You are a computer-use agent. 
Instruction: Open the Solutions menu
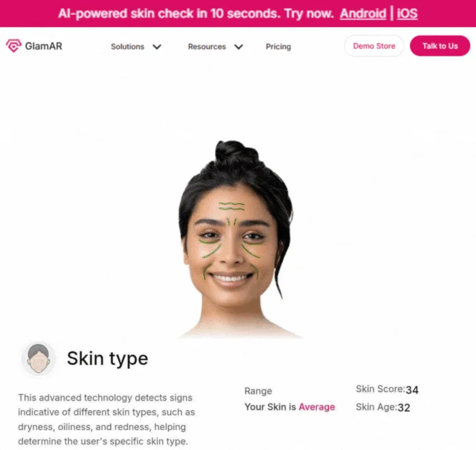128,47
